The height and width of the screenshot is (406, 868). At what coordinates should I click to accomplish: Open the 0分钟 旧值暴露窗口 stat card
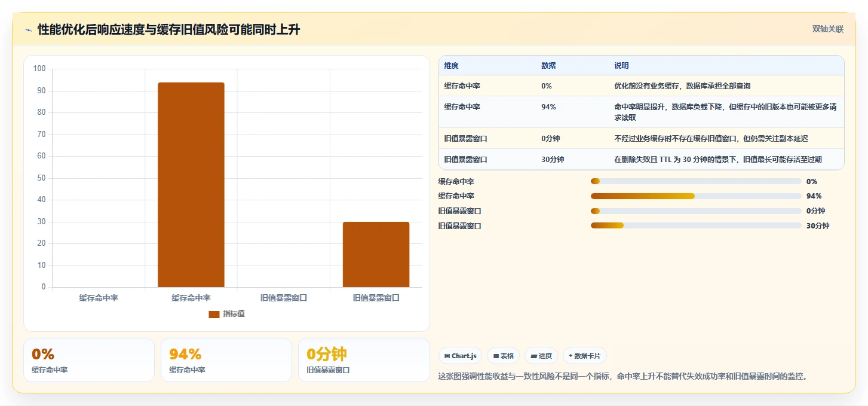tap(364, 360)
